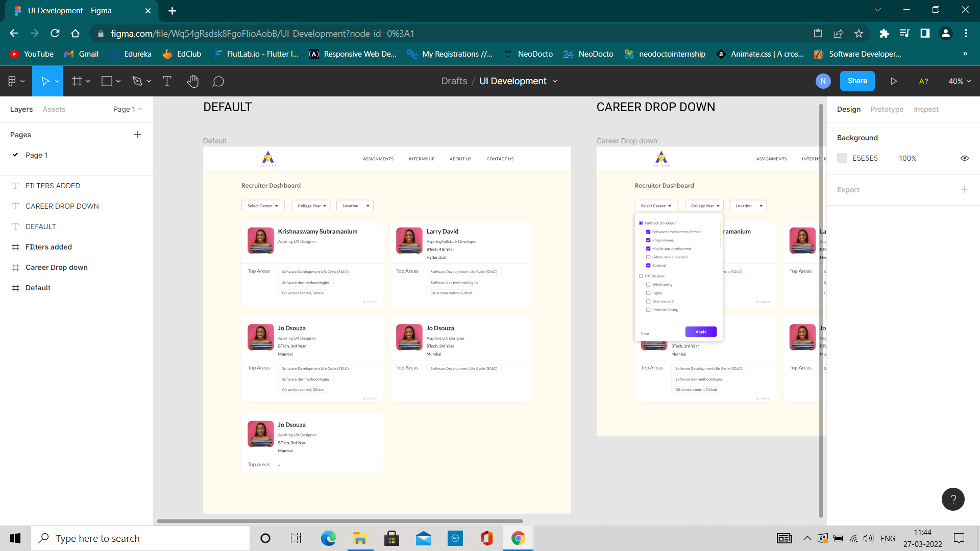Click the E5E5E5 background color swatch
Viewport: 980px width, 551px height.
pos(842,158)
